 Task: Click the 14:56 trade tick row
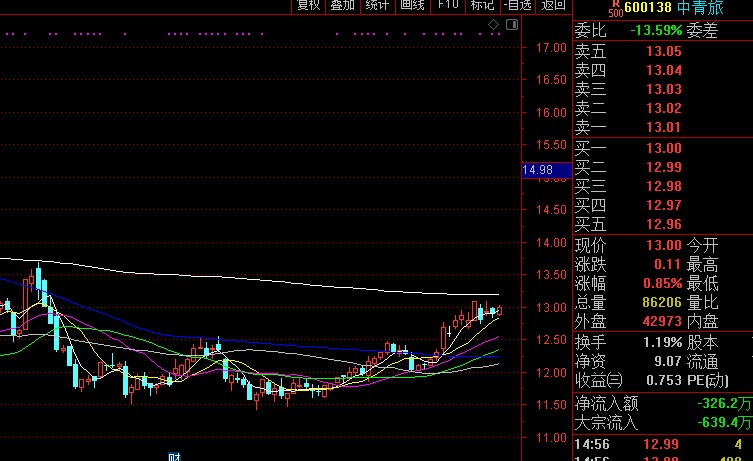click(x=663, y=444)
